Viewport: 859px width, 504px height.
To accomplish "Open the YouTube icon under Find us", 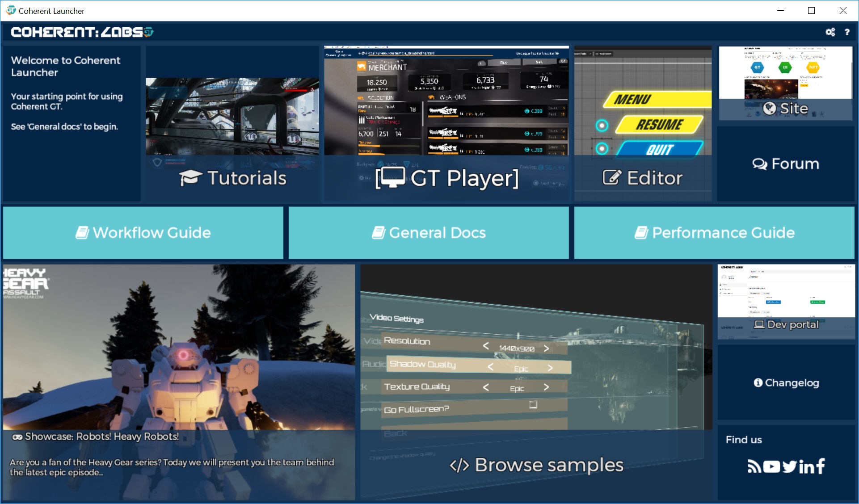I will (771, 466).
